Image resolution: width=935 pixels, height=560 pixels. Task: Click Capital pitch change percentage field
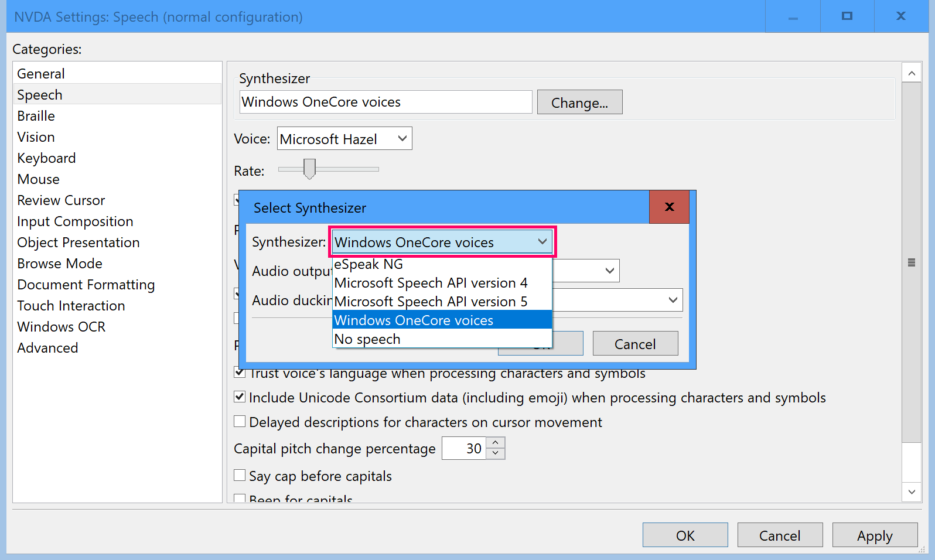[x=464, y=448]
